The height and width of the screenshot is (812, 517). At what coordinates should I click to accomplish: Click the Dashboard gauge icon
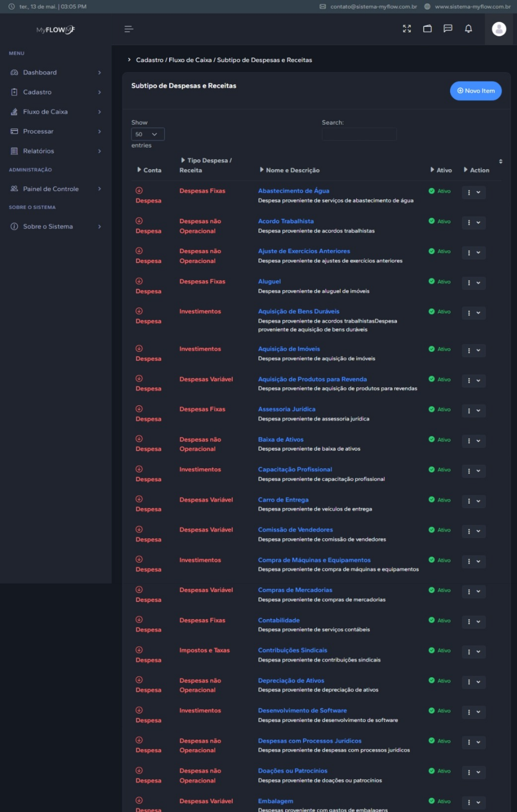click(x=14, y=72)
